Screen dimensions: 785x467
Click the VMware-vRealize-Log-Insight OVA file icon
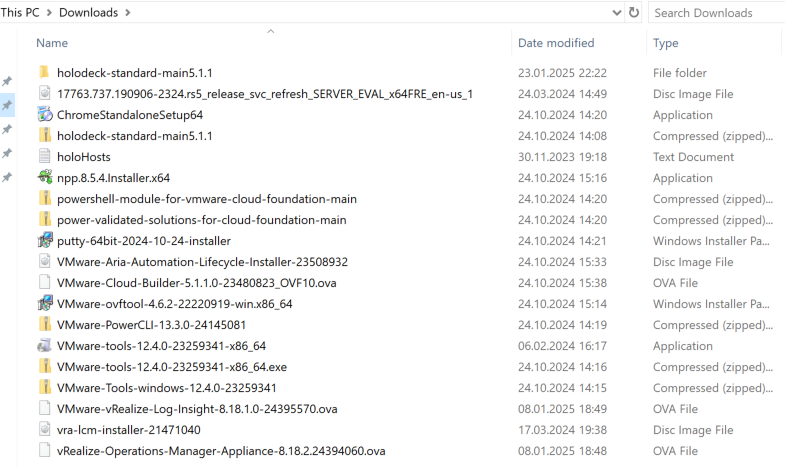pyautogui.click(x=45, y=409)
